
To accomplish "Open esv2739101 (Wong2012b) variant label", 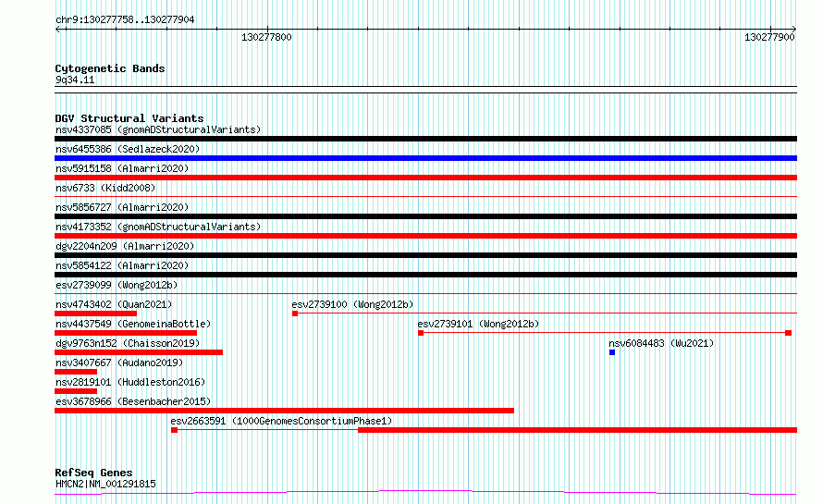I will [478, 324].
